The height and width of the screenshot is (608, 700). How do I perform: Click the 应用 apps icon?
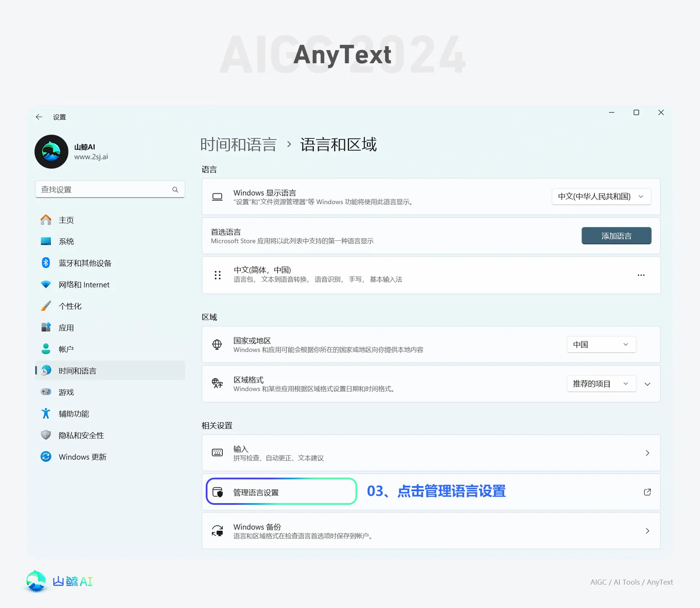pos(46,327)
